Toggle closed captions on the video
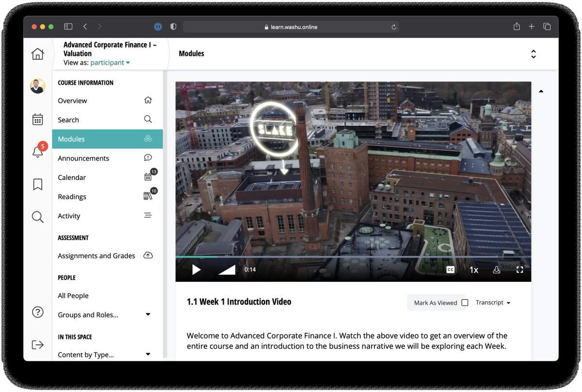 coord(451,270)
